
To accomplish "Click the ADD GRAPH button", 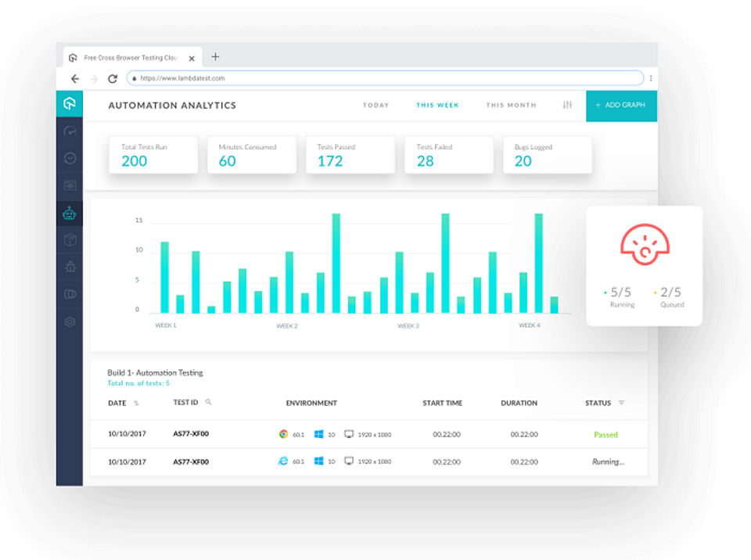I will [x=621, y=106].
